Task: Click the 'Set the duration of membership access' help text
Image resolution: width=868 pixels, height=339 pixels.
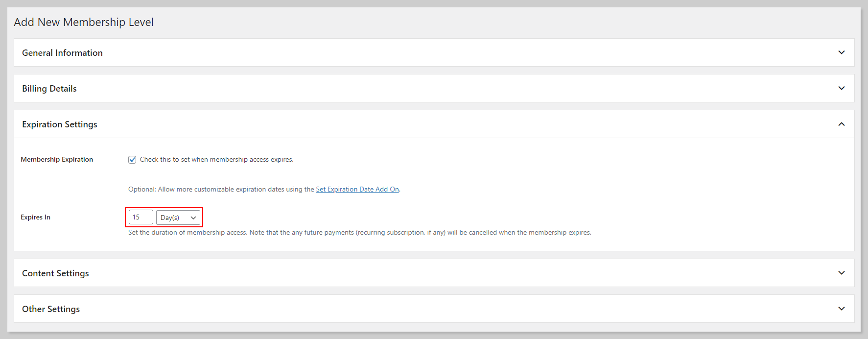Action: point(359,233)
